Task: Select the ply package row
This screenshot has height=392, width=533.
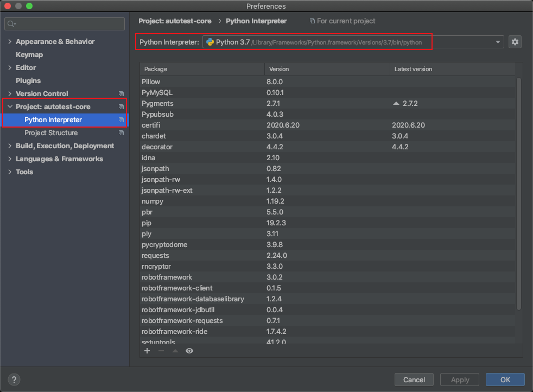Action: tap(327, 234)
